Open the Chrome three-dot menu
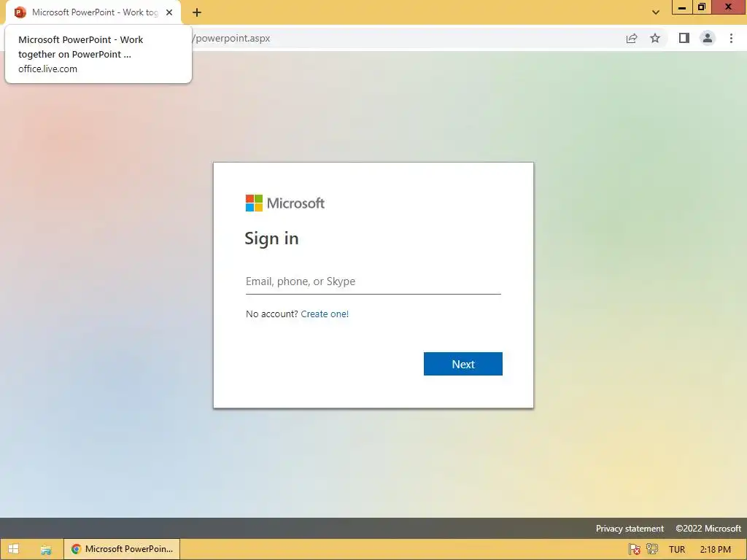The image size is (747, 560). [731, 38]
